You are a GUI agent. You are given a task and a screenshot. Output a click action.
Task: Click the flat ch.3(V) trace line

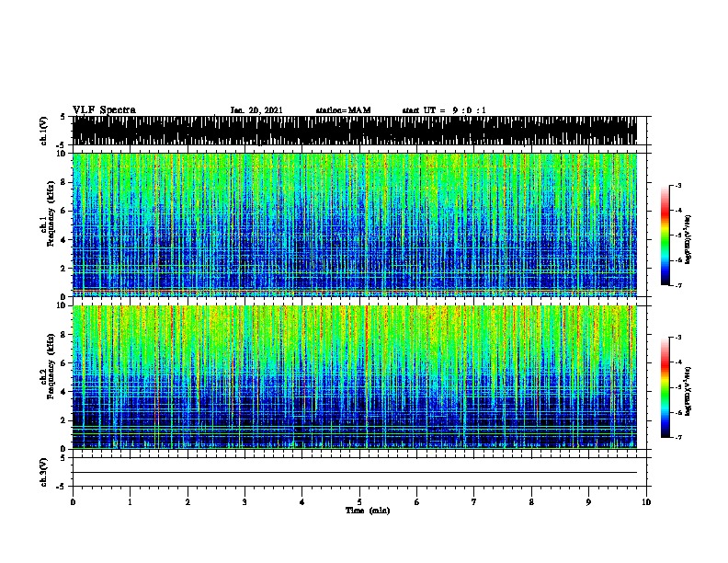[355, 473]
